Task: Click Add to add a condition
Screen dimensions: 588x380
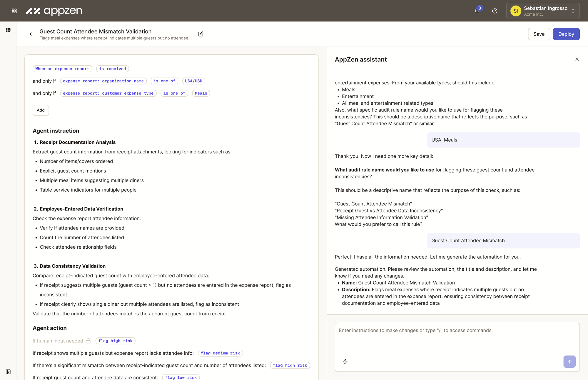Action: pyautogui.click(x=41, y=110)
